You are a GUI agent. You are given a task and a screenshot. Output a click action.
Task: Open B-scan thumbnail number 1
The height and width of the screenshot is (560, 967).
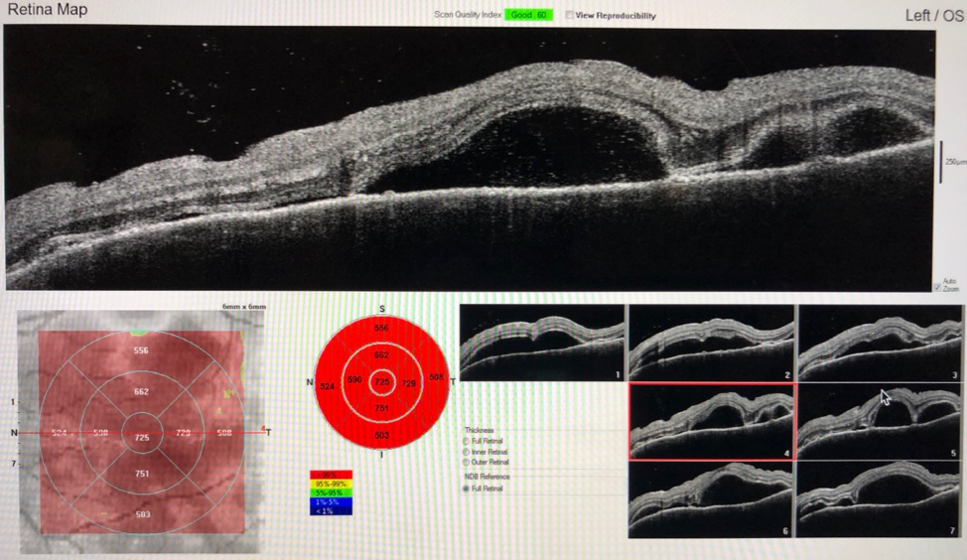[542, 344]
